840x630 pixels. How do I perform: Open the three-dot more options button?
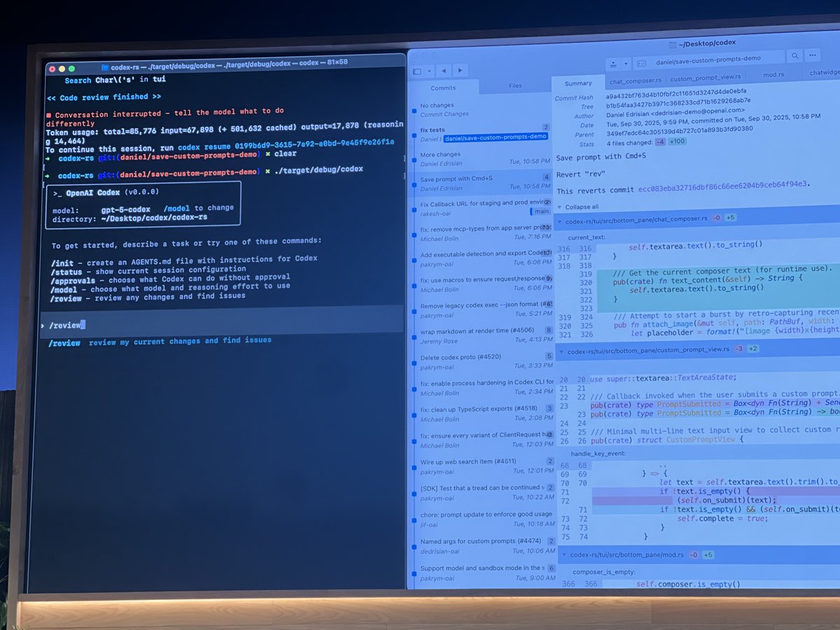[x=813, y=54]
